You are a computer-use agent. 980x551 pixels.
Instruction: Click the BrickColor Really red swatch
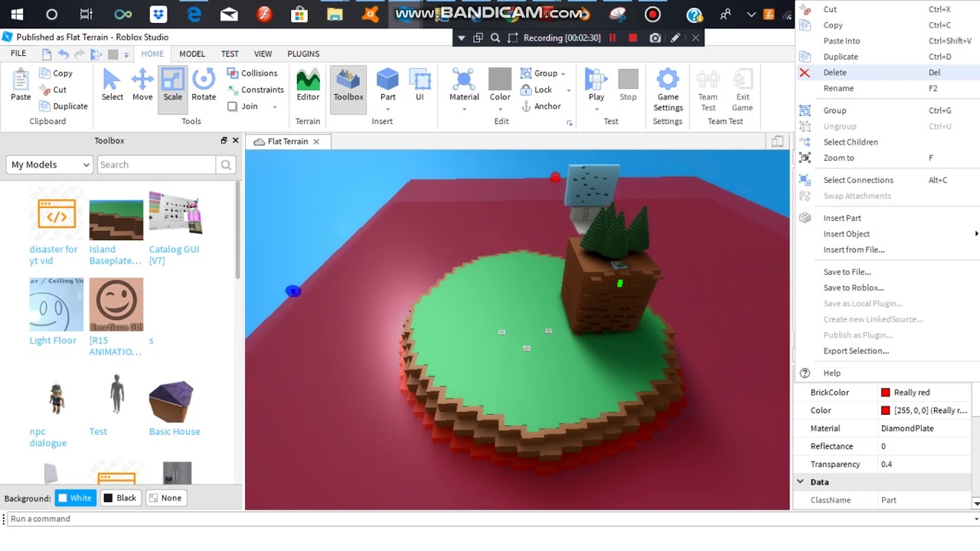[x=885, y=393]
